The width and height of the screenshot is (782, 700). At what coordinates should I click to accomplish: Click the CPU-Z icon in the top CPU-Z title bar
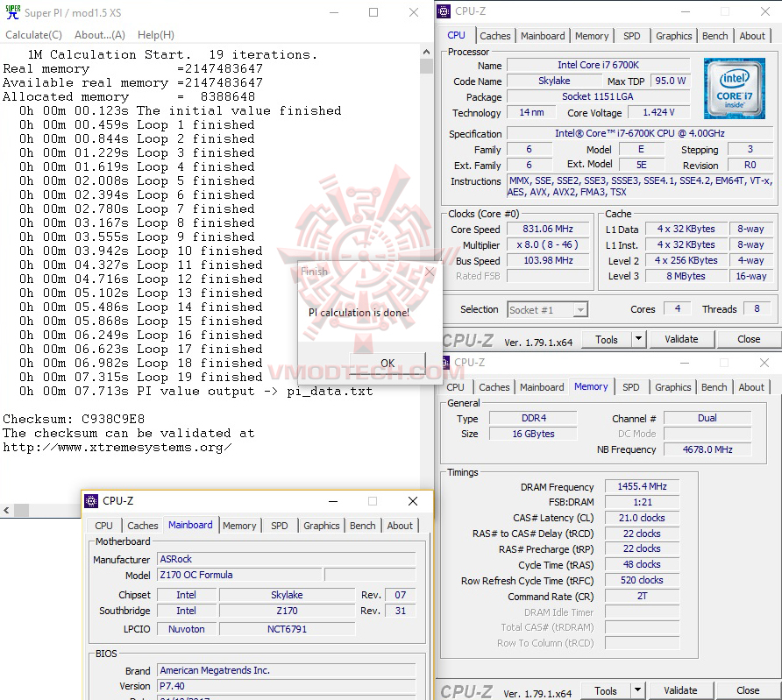pos(444,11)
